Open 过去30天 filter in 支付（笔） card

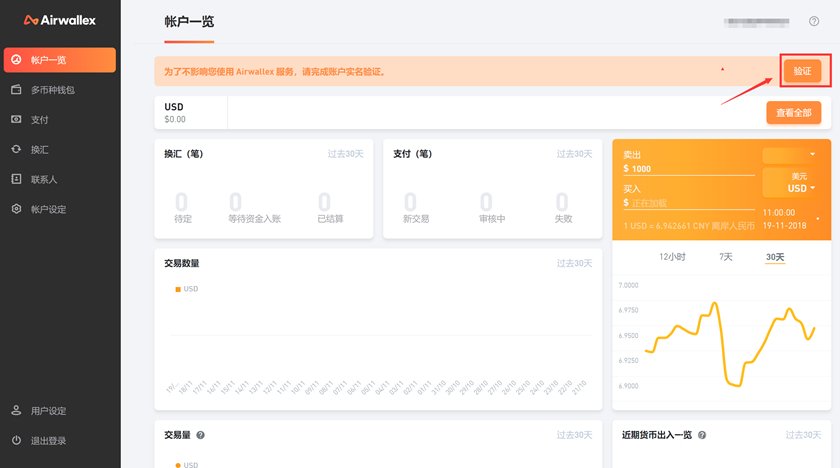coord(574,154)
